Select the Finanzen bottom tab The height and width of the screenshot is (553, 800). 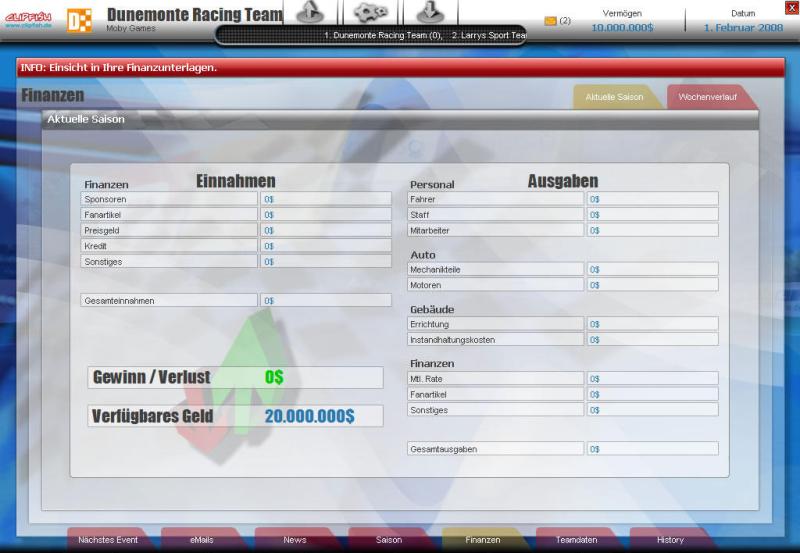[x=483, y=540]
